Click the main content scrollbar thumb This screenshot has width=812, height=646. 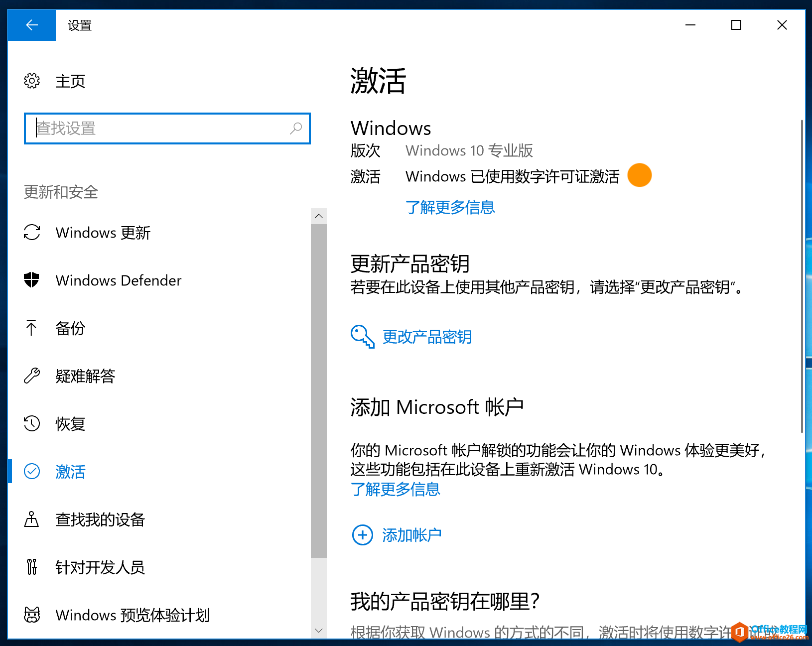pos(802,276)
